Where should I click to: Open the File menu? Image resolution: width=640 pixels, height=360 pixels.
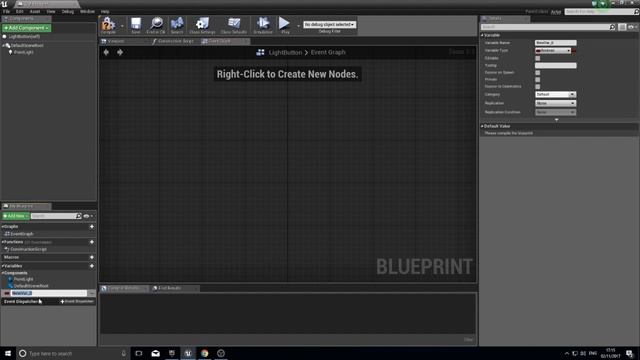tap(6, 11)
